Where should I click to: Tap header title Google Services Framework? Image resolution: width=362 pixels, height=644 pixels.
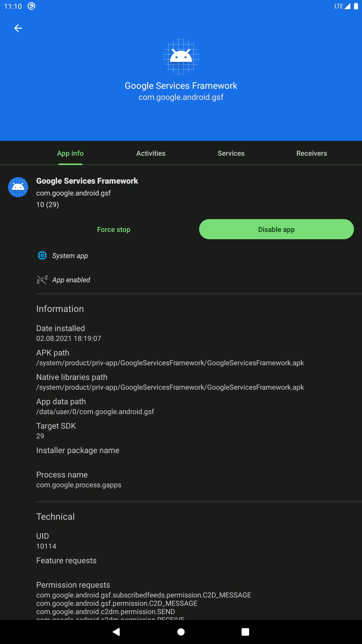tap(181, 86)
